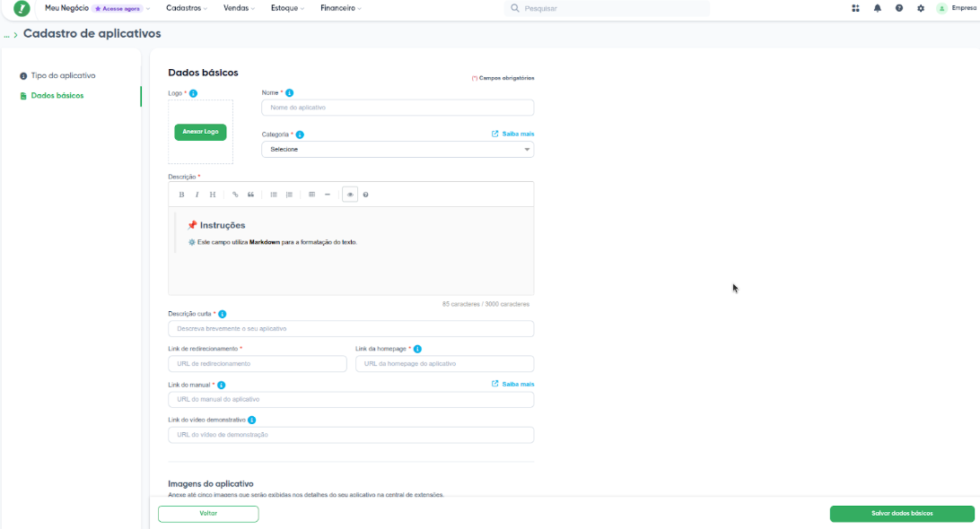Expand the Vendas menu
The image size is (980, 529).
[x=239, y=9]
